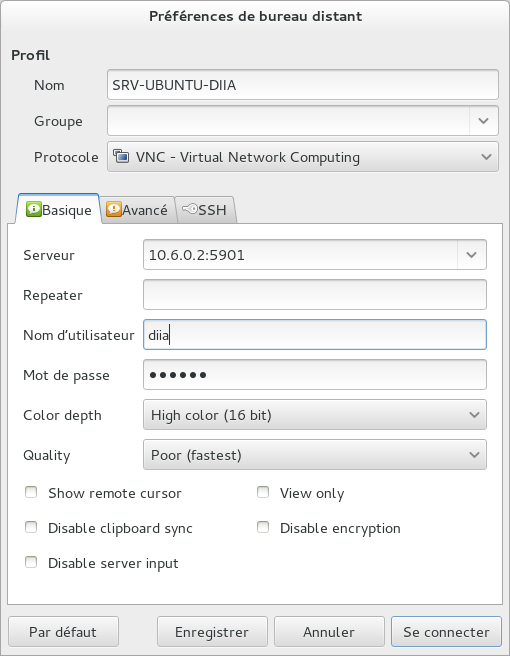Expand the Groupe dropdown arrow
This screenshot has height=656, width=510.
pos(484,121)
